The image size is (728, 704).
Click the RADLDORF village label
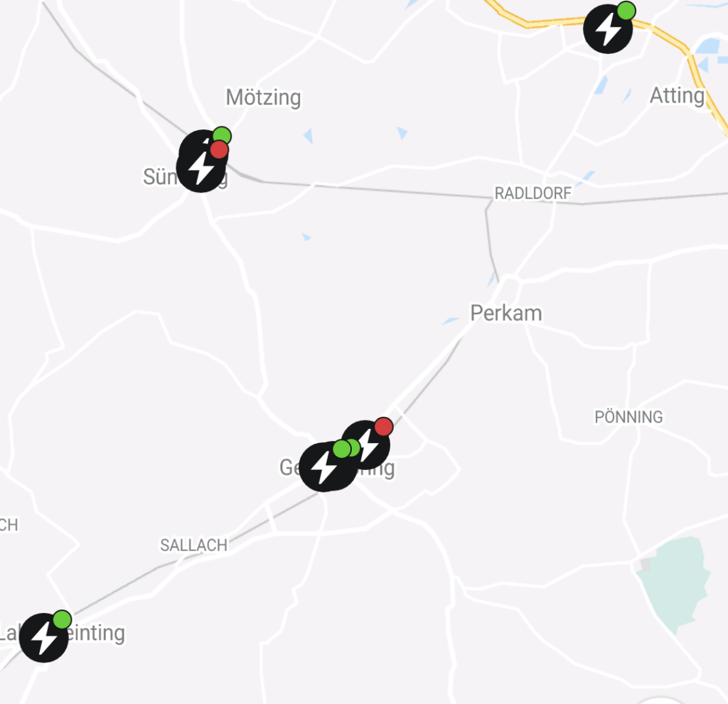click(533, 193)
